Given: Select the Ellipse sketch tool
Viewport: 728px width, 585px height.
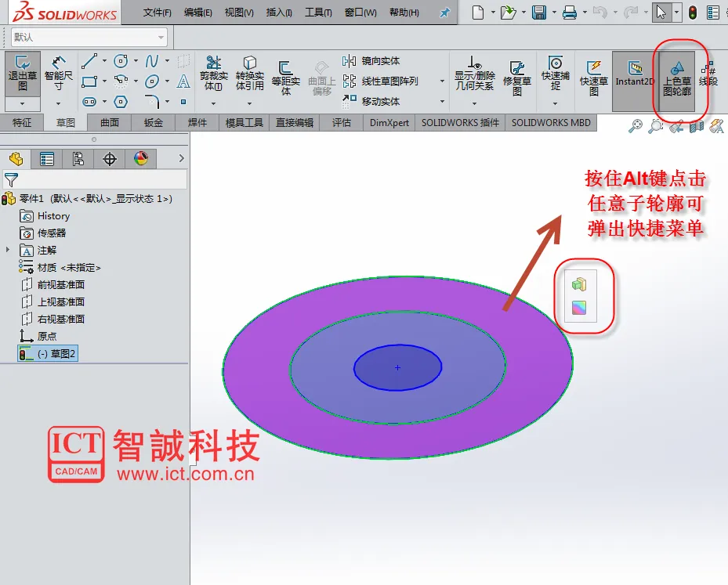Looking at the screenshot, I should (152, 81).
